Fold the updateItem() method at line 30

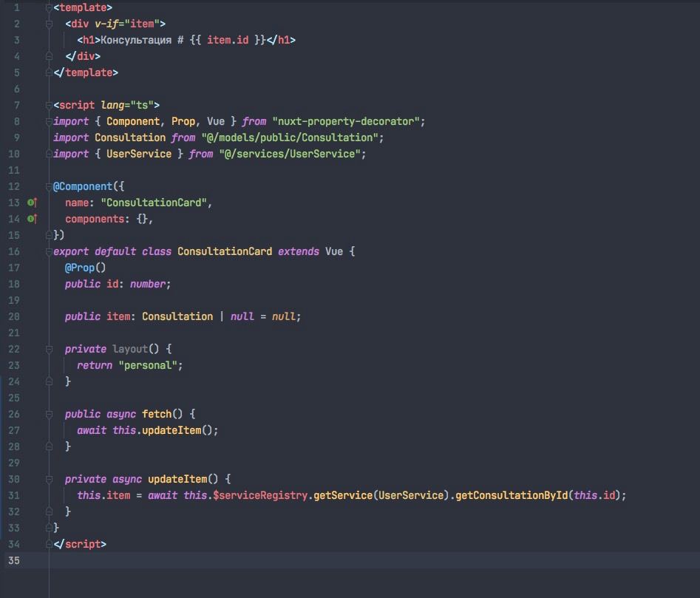49,479
